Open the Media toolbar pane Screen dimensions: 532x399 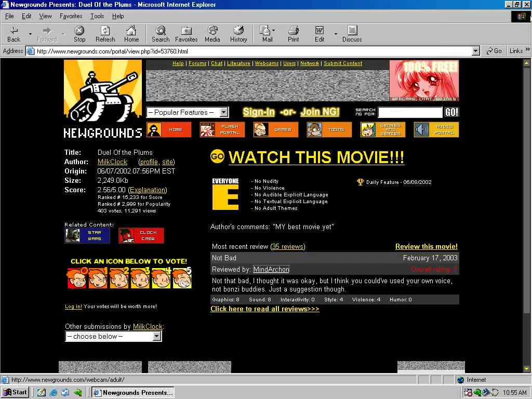(212, 34)
